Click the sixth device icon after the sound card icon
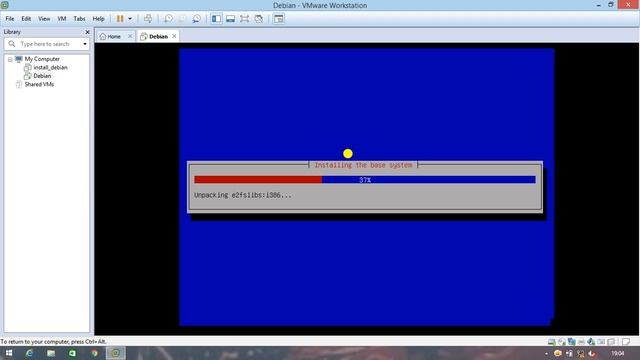Image resolution: width=640 pixels, height=360 pixels. coord(601,342)
